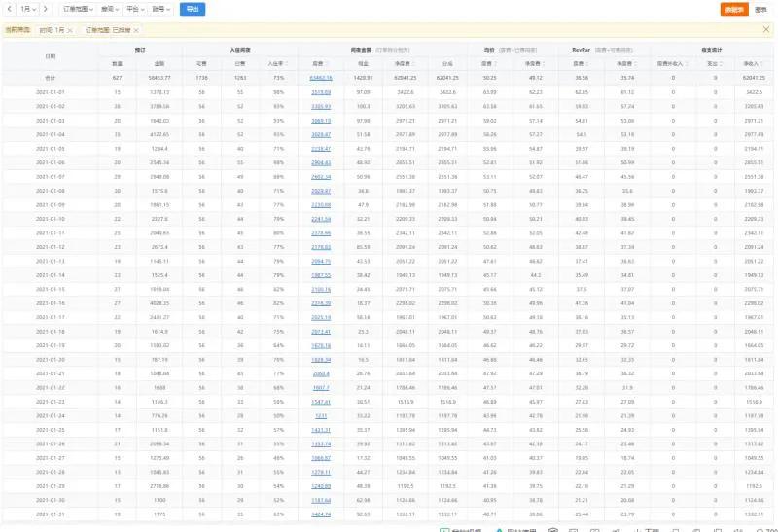
Task: Select the 2021-01-15 date cell
Action: (51, 289)
